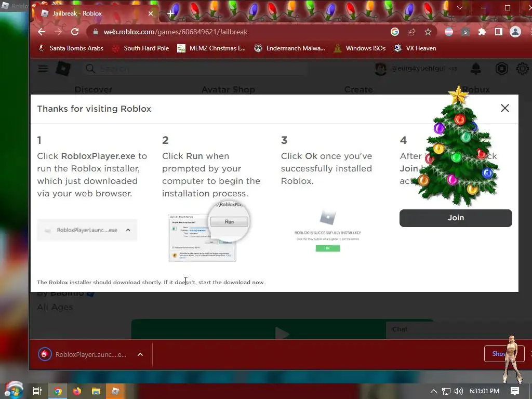The image size is (532, 399).
Task: Close the Thanks for visiting Roblox dialog
Action: pyautogui.click(x=505, y=108)
